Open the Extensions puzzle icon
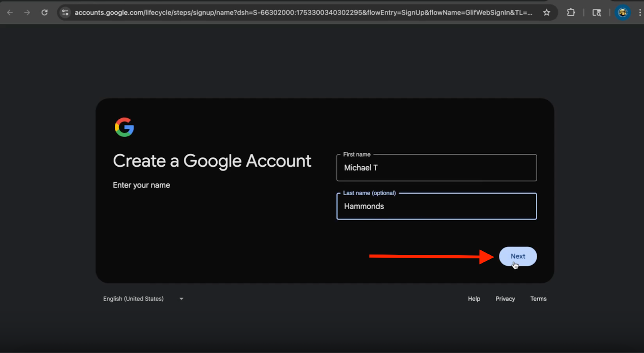 click(571, 12)
